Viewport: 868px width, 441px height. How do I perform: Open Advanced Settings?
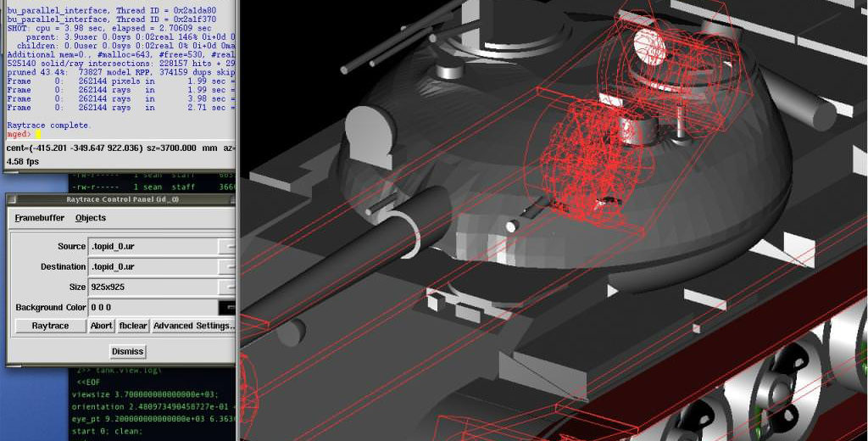point(193,326)
